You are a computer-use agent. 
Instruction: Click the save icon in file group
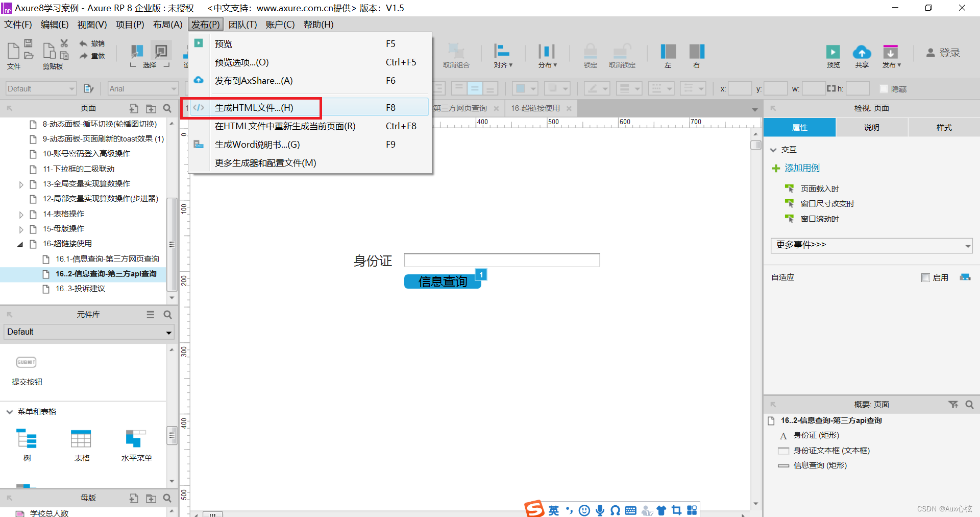click(29, 43)
